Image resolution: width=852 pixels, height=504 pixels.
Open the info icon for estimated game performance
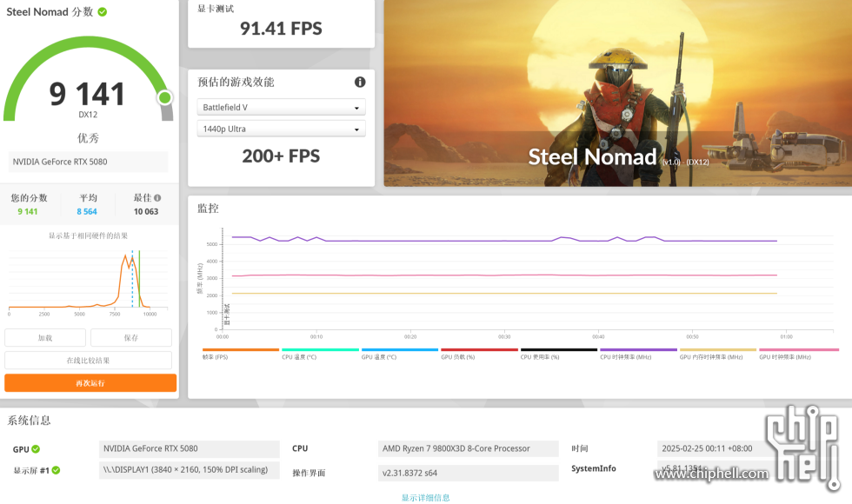(360, 82)
